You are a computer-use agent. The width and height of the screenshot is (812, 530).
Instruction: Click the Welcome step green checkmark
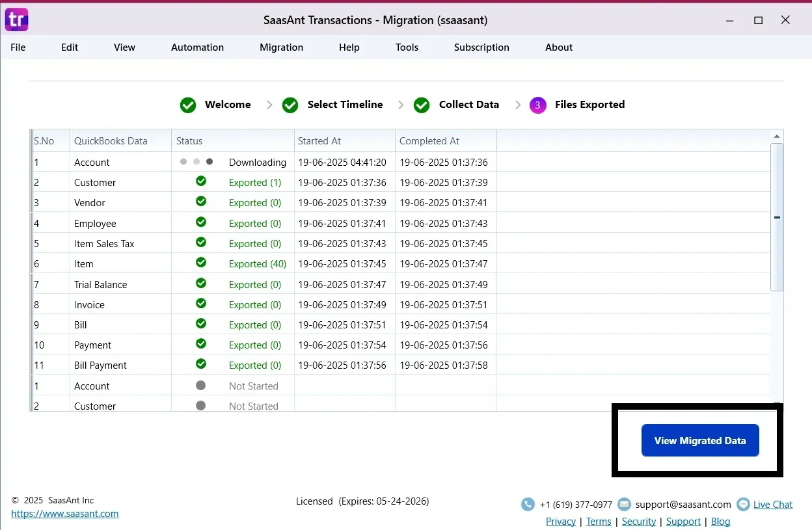click(188, 105)
